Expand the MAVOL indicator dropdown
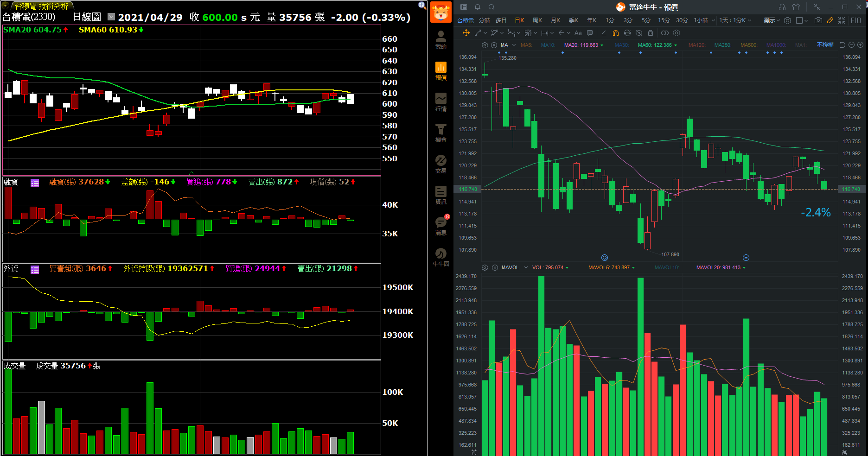 tap(526, 267)
